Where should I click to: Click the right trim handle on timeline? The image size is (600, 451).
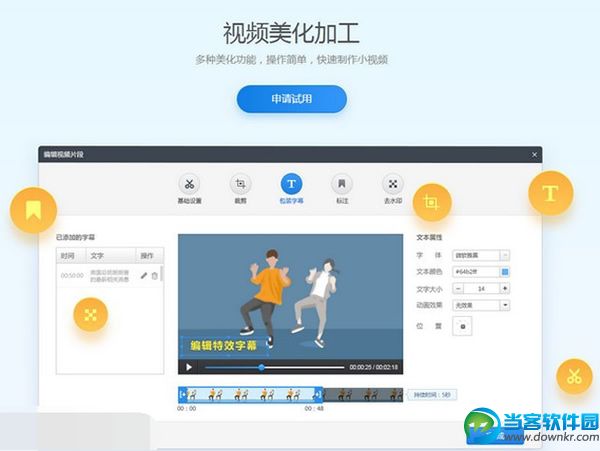pos(318,394)
